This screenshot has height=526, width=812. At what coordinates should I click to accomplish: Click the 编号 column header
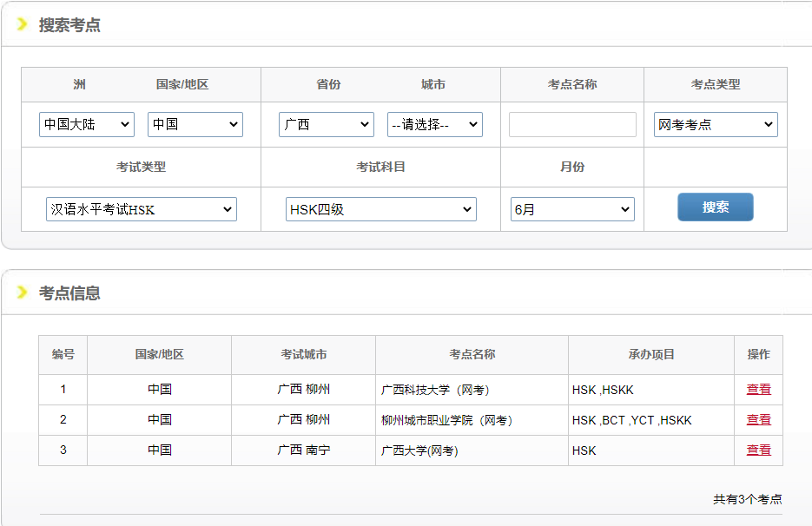[63, 354]
